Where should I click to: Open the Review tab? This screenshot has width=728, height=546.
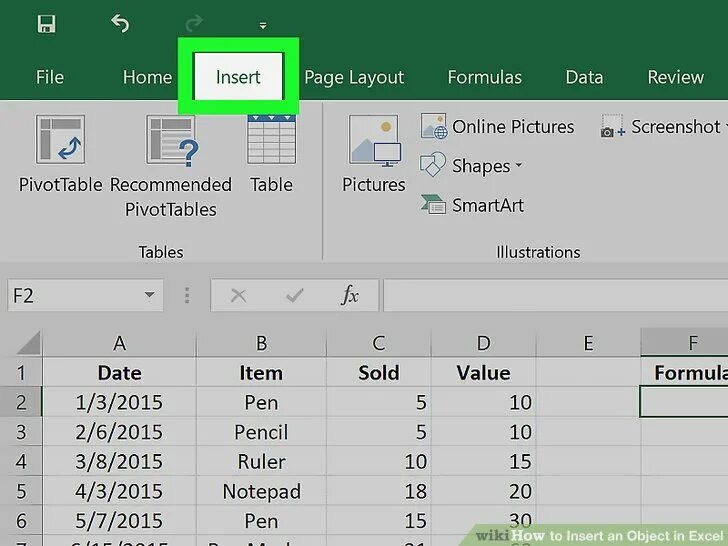coord(676,77)
